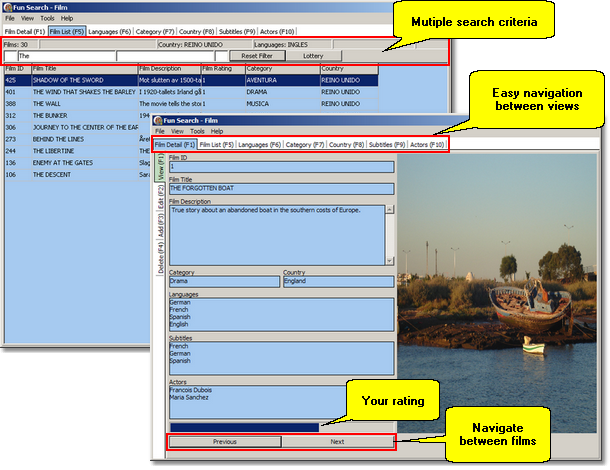610x470 pixels.
Task: Click the Category field showing Drama
Action: (x=224, y=281)
